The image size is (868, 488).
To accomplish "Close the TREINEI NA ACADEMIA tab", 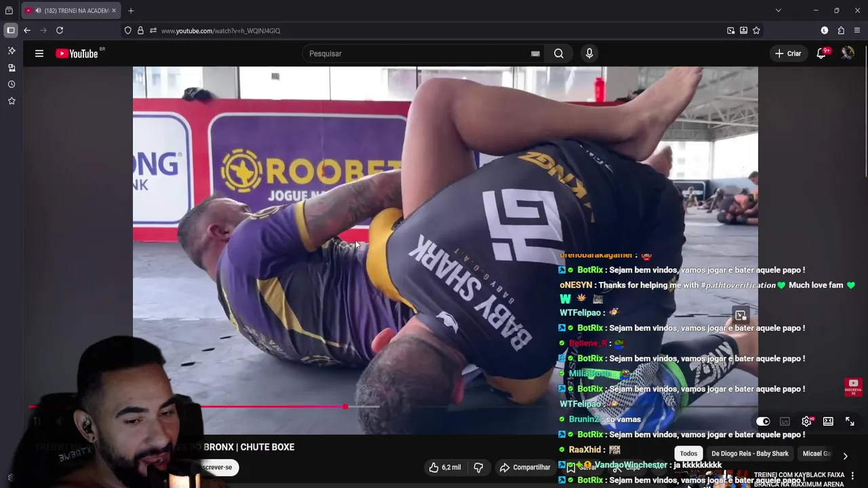I will [x=114, y=11].
